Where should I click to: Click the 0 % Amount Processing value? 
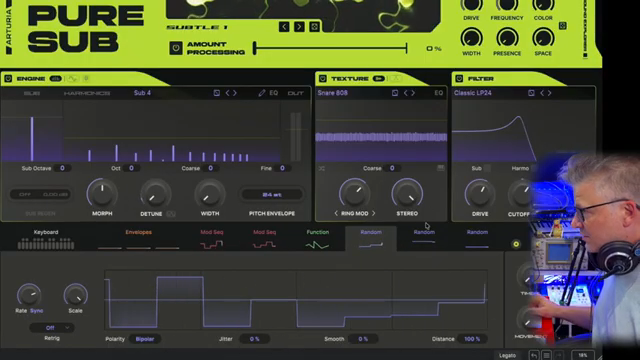[434, 49]
